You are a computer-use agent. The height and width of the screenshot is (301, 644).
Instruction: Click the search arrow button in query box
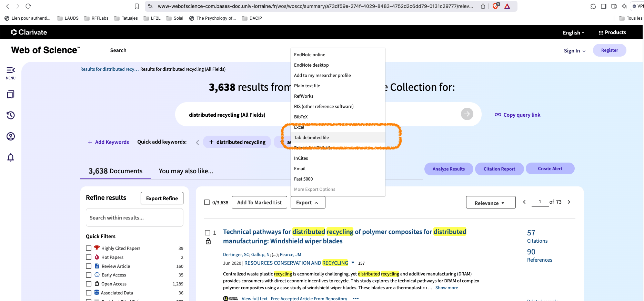click(x=467, y=114)
